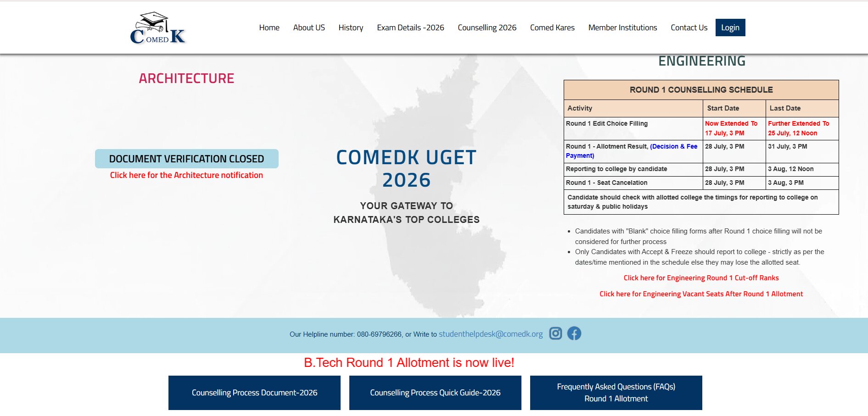Image resolution: width=868 pixels, height=416 pixels.
Task: Open Comed Kares menu item
Action: [552, 28]
